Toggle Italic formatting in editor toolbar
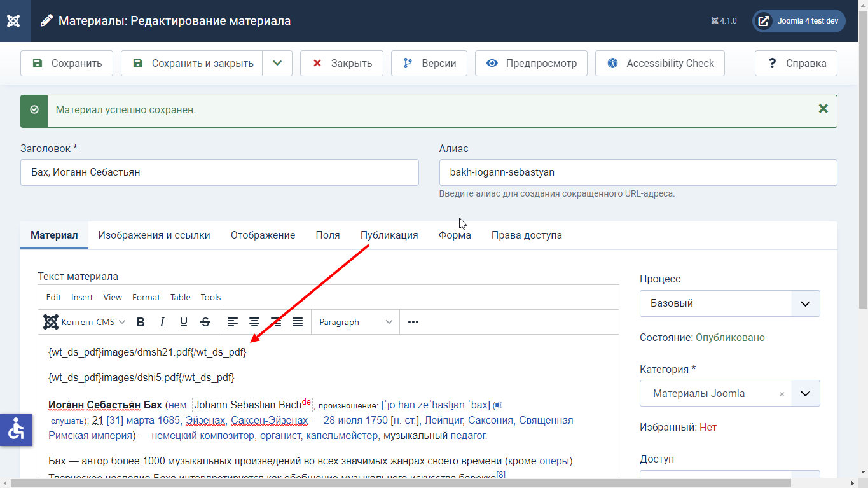868x488 pixels. (x=162, y=323)
